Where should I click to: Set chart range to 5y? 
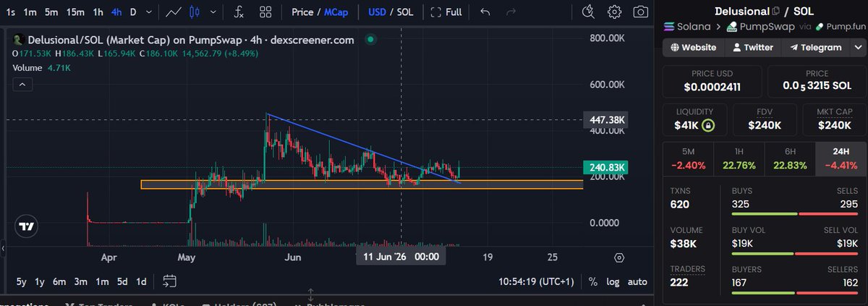point(22,281)
